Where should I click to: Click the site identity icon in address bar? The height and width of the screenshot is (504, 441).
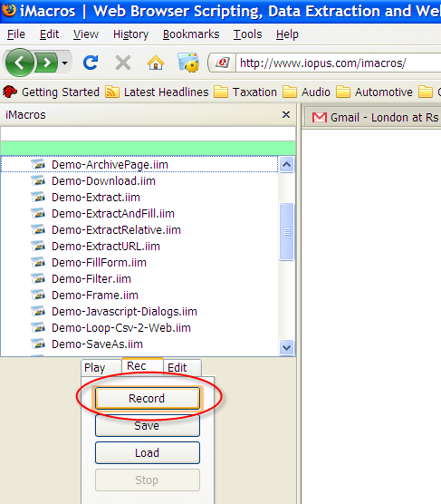(223, 63)
